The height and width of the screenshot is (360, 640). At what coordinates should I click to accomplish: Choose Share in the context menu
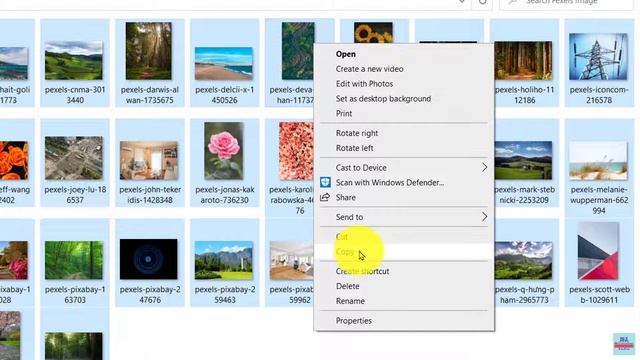pos(345,198)
